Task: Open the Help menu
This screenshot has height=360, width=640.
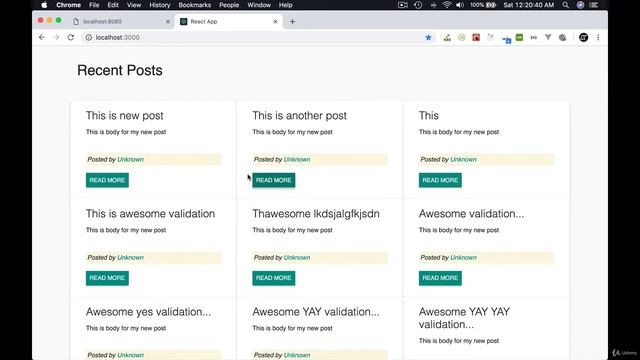Action: click(x=285, y=5)
